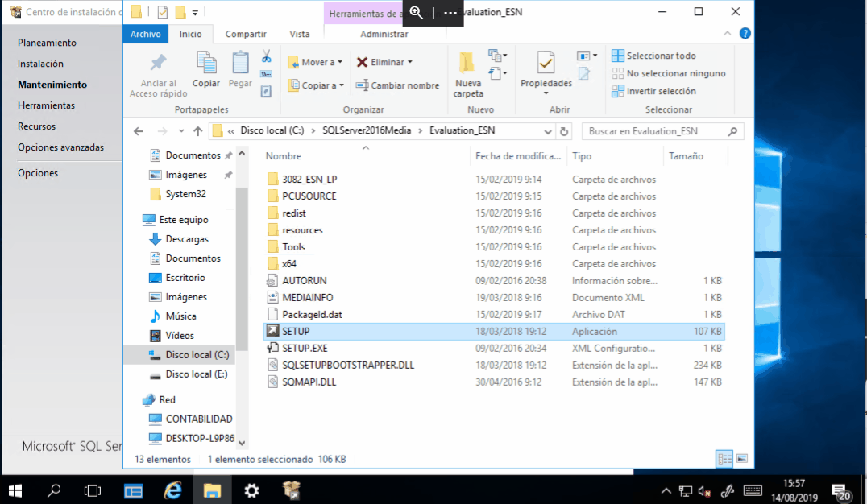Image resolution: width=867 pixels, height=504 pixels.
Task: Open Server Manager from the taskbar
Action: tap(133, 490)
